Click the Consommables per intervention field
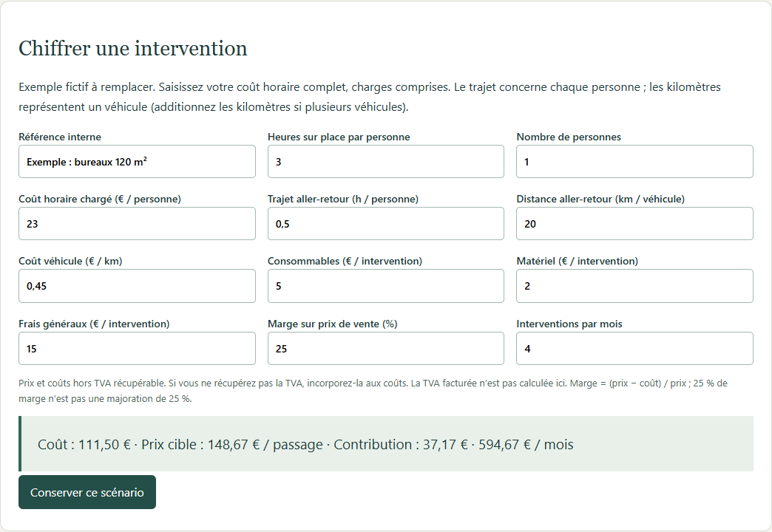This screenshot has height=532, width=772. (385, 286)
